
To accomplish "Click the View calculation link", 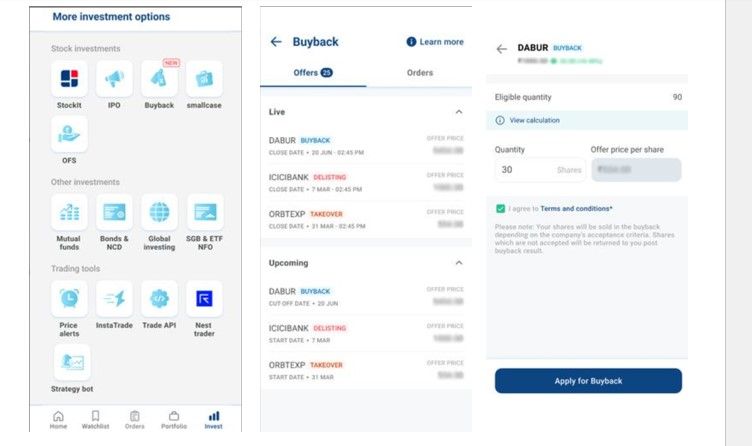I will (x=534, y=120).
